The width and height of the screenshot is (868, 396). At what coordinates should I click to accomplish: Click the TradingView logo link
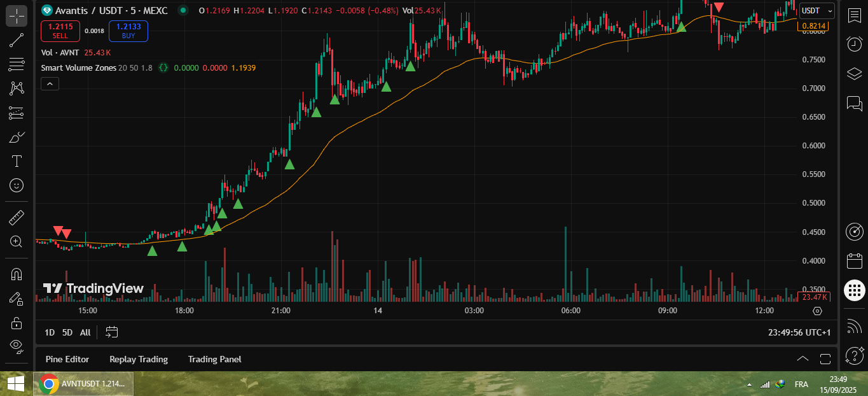(93, 288)
